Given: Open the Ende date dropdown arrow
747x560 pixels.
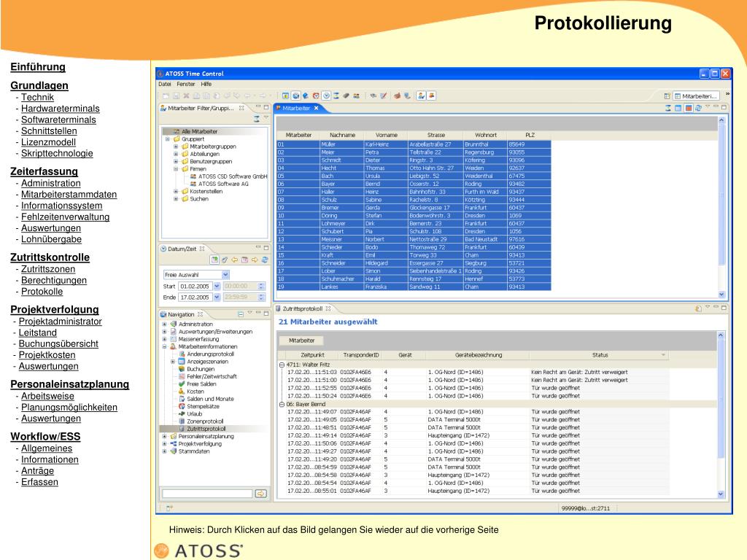Looking at the screenshot, I should (217, 297).
